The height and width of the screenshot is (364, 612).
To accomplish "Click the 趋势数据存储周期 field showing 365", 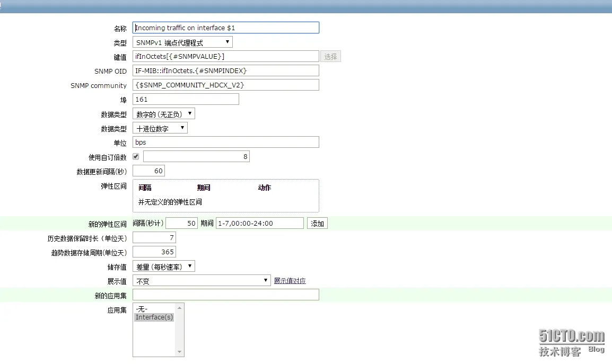I will coord(154,252).
